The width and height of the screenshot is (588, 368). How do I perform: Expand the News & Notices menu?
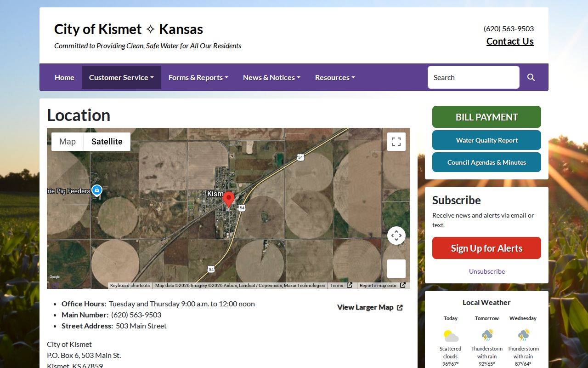point(271,77)
